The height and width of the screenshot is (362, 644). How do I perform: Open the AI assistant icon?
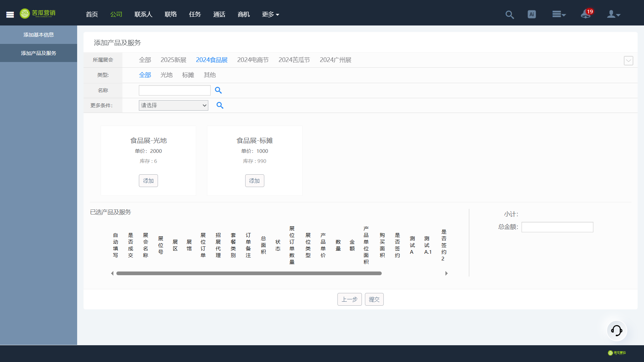532,14
